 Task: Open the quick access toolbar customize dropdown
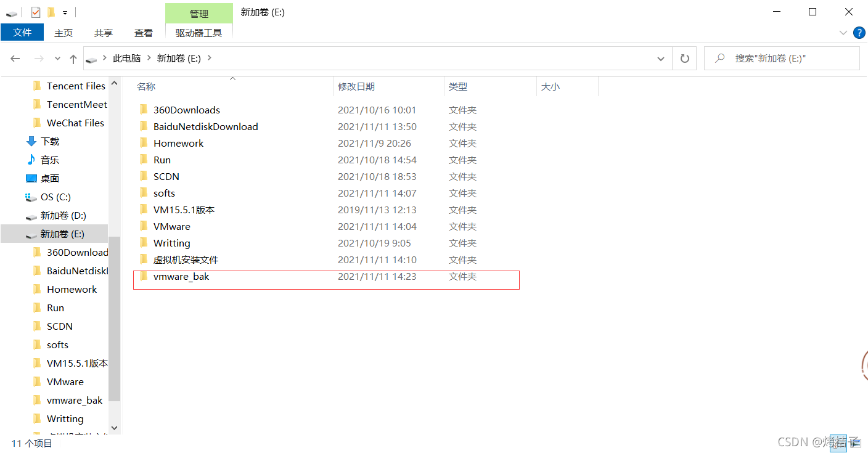tap(65, 12)
